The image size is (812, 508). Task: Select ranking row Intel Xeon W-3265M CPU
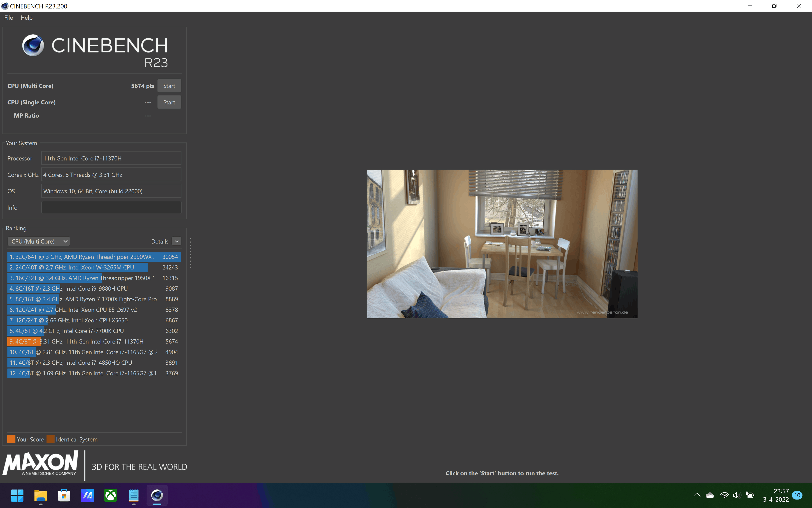[x=94, y=267]
